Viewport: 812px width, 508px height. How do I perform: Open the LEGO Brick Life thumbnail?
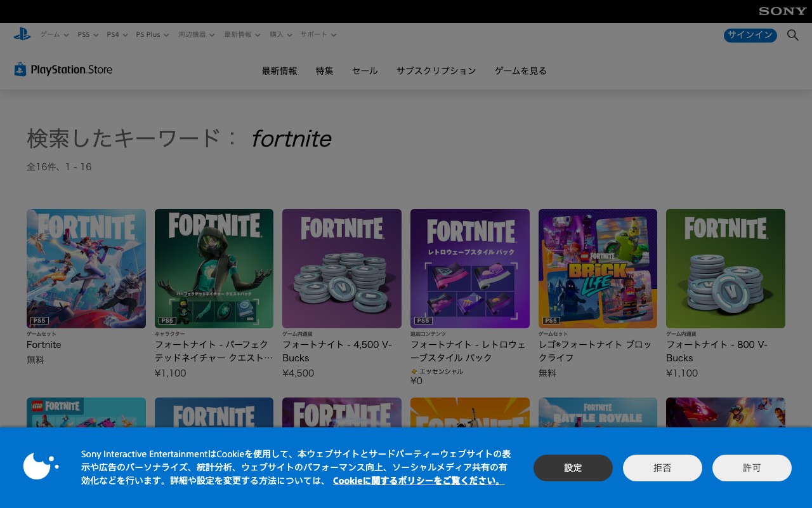(x=598, y=269)
